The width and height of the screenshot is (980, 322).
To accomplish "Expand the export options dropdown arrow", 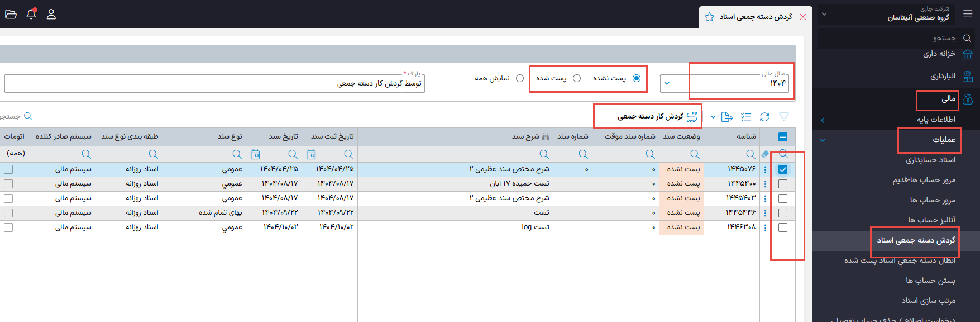I will (x=713, y=117).
